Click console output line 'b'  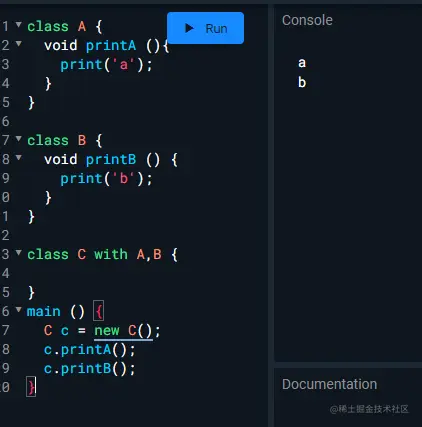click(302, 82)
